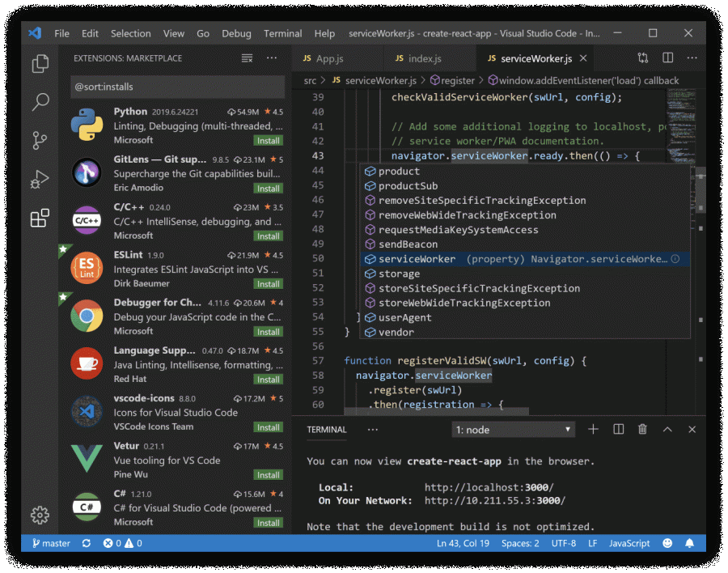This screenshot has width=728, height=573.
Task: Open Extensions panel more actions menu
Action: pos(272,58)
